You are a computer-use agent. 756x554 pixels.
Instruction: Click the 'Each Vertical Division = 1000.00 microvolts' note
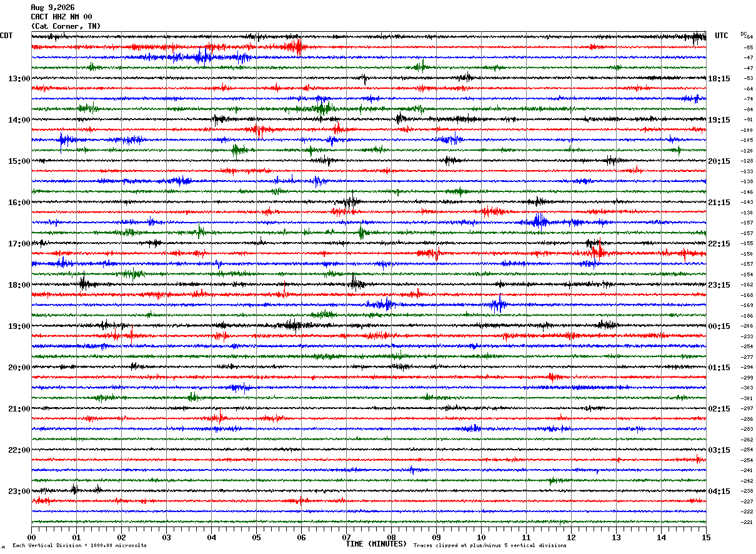(x=79, y=546)
